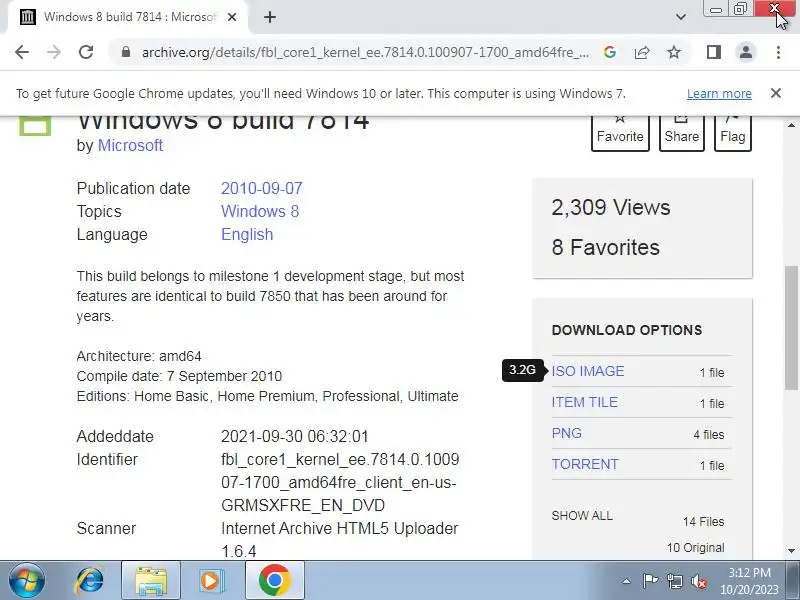Click SHOW ALL files link

click(x=582, y=516)
